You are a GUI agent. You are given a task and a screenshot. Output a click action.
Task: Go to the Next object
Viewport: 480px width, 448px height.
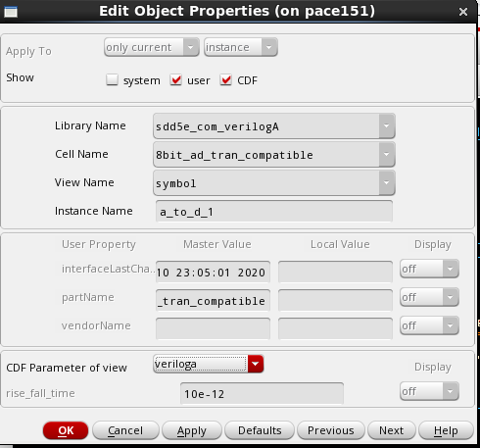point(391,430)
